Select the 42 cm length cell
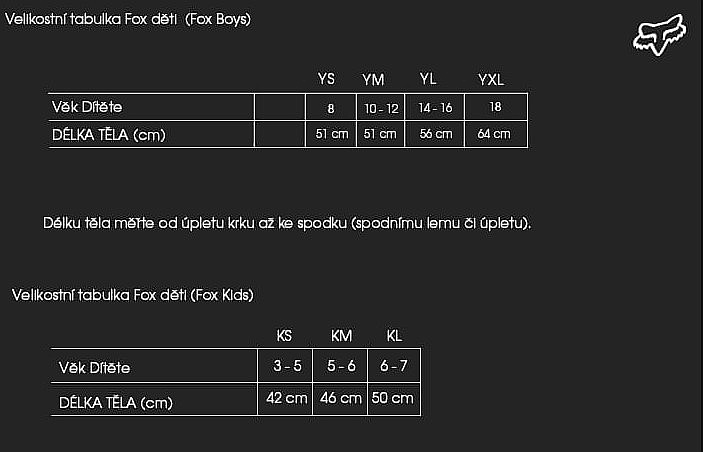The width and height of the screenshot is (703, 452). (x=286, y=398)
